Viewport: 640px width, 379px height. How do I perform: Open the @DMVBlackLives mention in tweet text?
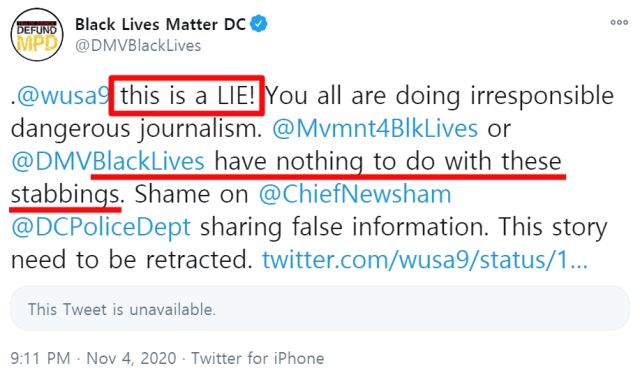click(108, 162)
